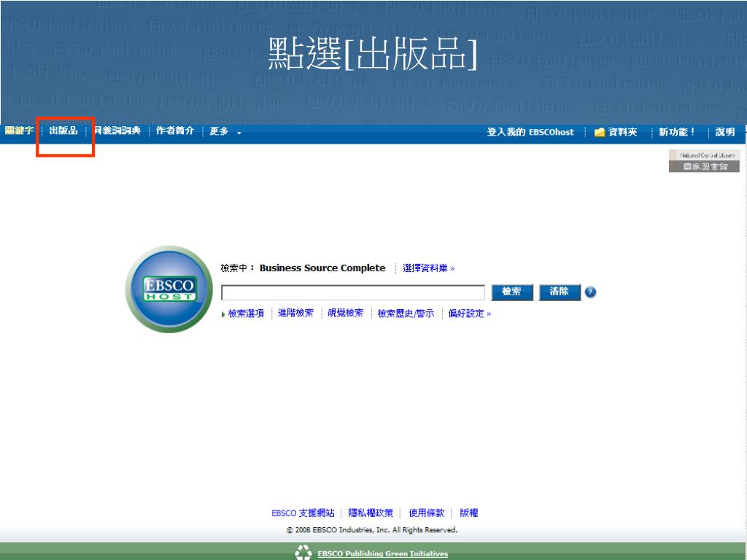Viewport: 747px width, 560px height.
Task: Open the 資料夾 folder icon
Action: point(600,132)
